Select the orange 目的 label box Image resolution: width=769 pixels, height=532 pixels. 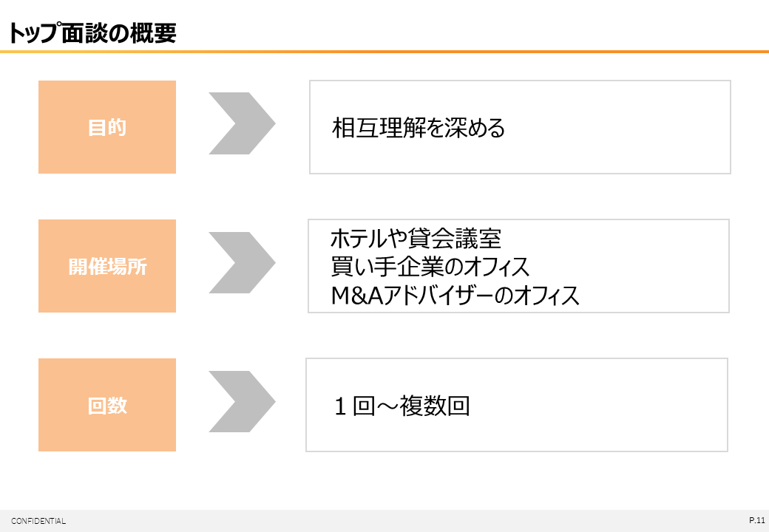point(107,127)
